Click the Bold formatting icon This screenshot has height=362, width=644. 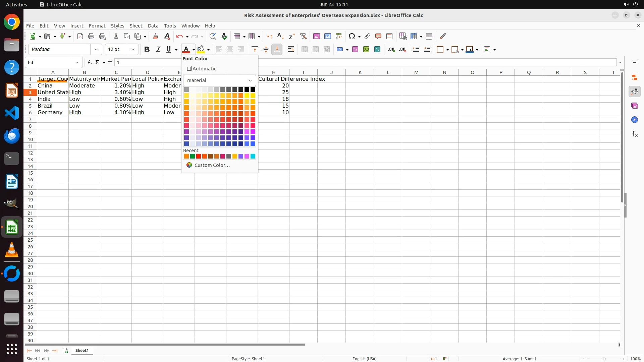[x=147, y=50]
